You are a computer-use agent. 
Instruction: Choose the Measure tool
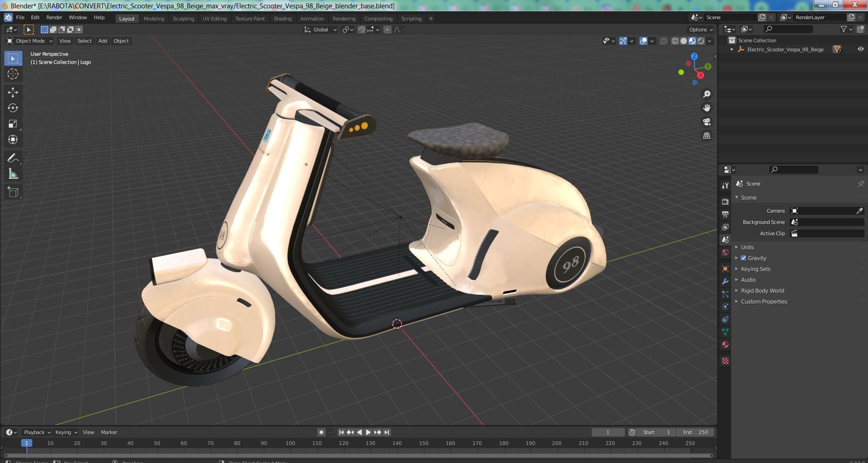(13, 174)
